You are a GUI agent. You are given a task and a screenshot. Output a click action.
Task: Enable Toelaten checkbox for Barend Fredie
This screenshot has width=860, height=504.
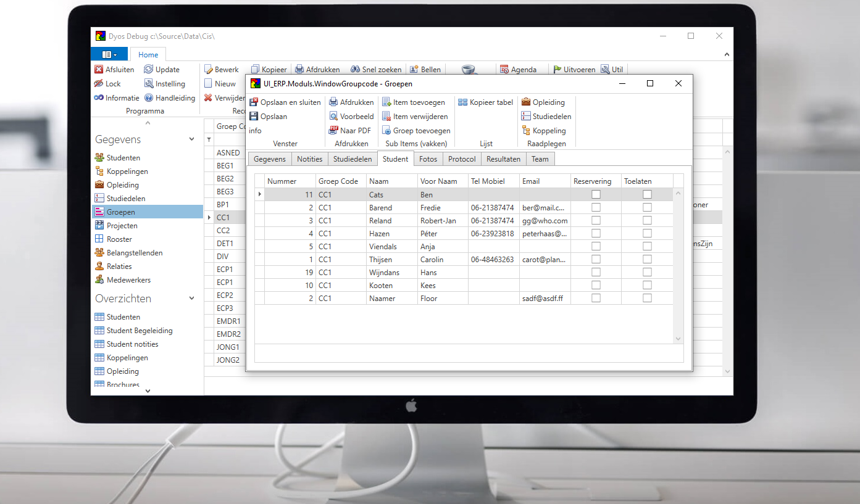tap(647, 207)
